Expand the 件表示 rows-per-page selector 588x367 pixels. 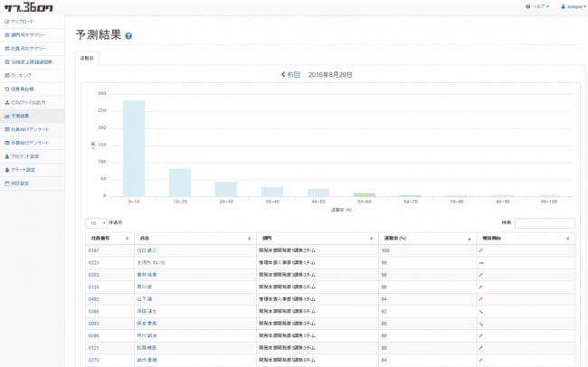(96, 222)
